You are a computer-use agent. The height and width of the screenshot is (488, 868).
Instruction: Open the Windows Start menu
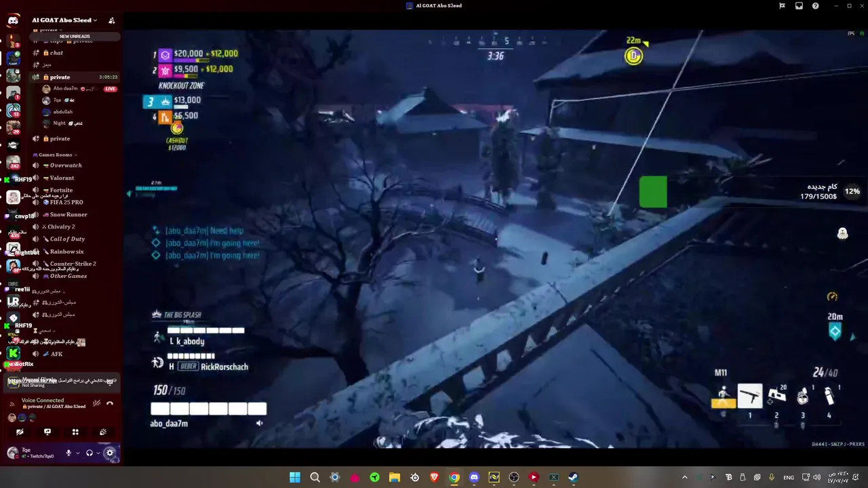[295, 477]
